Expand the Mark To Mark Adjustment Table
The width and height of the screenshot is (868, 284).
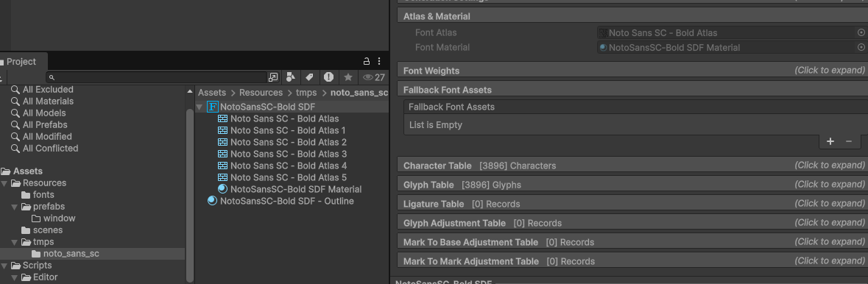(x=632, y=260)
